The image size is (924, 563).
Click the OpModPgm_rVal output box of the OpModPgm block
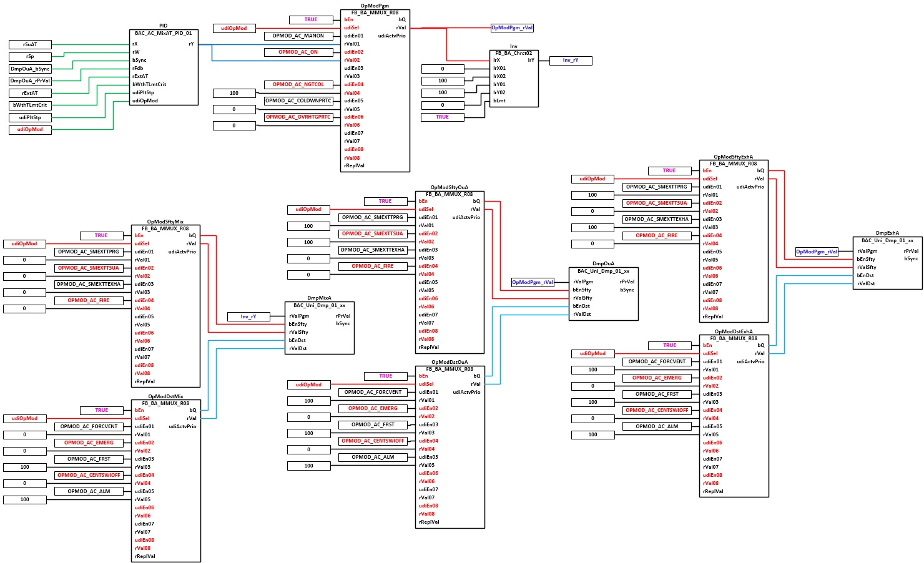(x=512, y=28)
